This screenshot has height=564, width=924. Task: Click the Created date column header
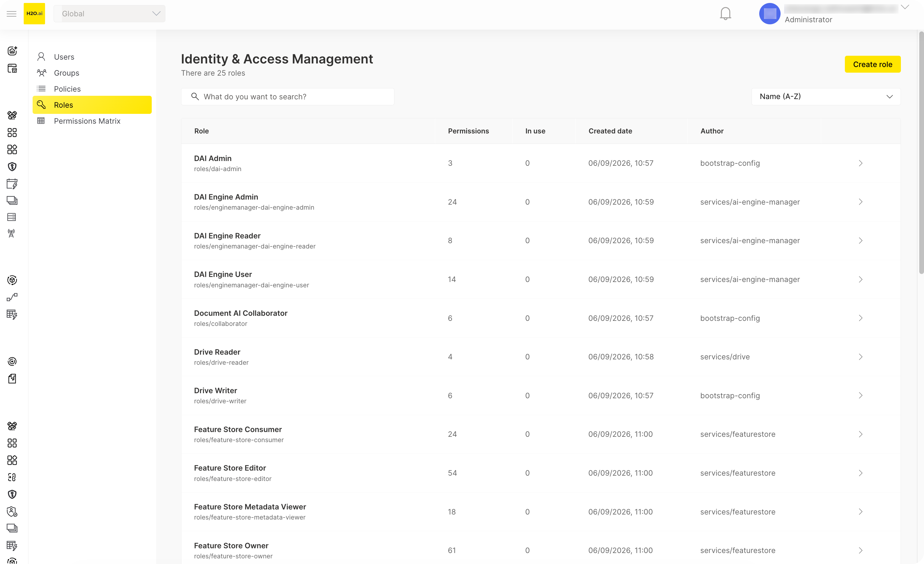click(610, 131)
